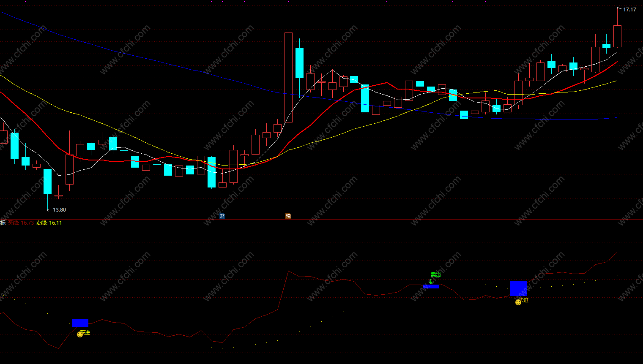Click the first 买进 smiley signal icon
The height and width of the screenshot is (364, 643).
80,334
